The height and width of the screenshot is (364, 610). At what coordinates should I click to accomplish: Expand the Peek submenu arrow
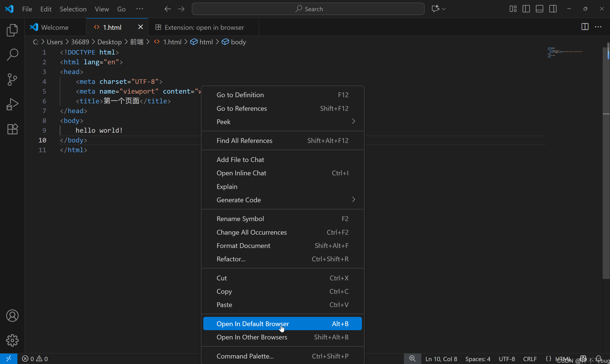click(353, 121)
